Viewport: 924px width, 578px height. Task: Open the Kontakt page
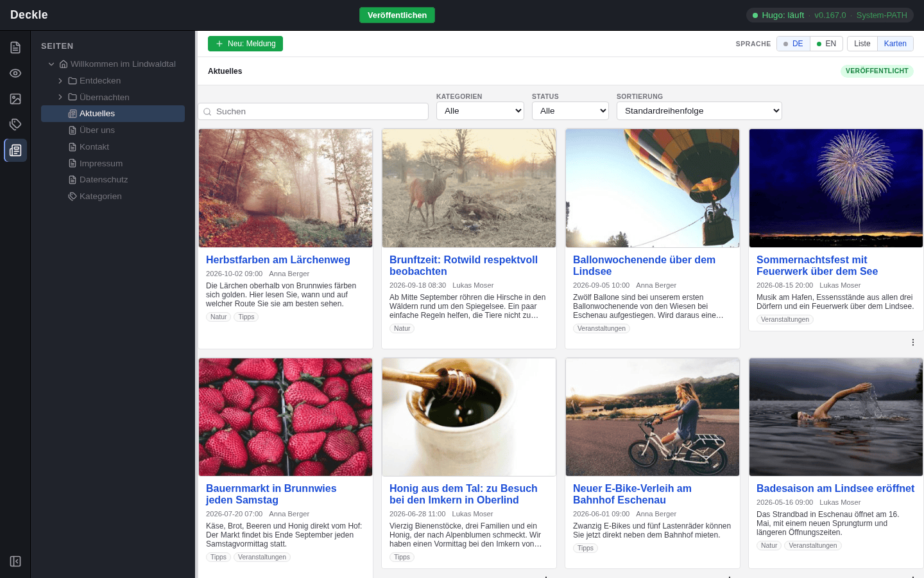click(x=113, y=147)
